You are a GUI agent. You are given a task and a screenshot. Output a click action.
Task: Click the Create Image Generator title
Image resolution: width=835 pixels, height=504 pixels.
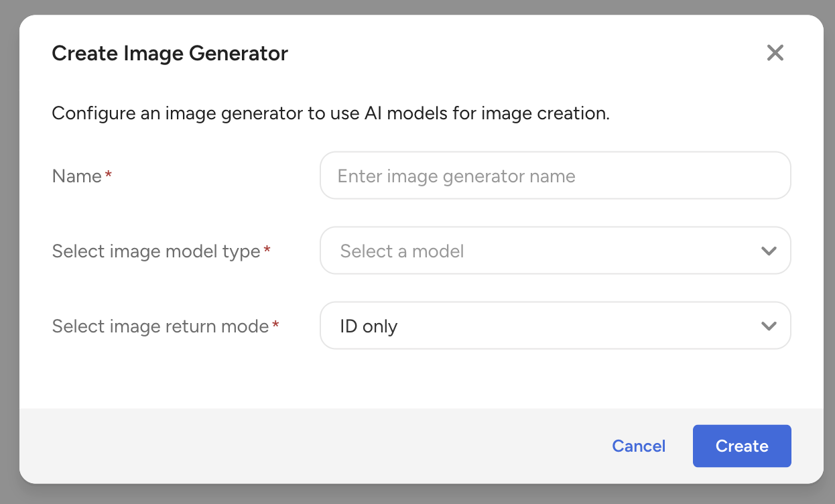(170, 53)
